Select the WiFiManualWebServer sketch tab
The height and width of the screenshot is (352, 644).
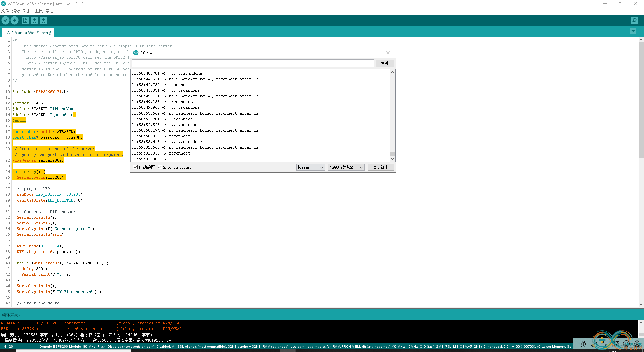pyautogui.click(x=29, y=33)
